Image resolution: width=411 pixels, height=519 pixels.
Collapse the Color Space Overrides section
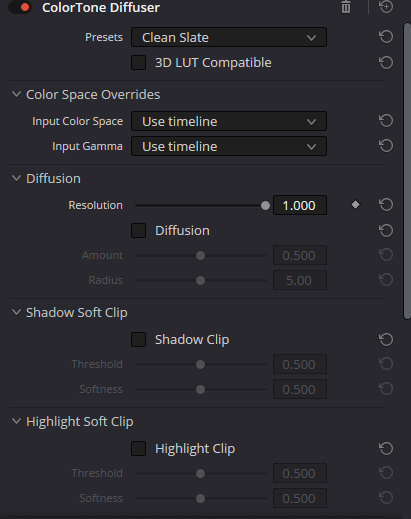click(16, 94)
